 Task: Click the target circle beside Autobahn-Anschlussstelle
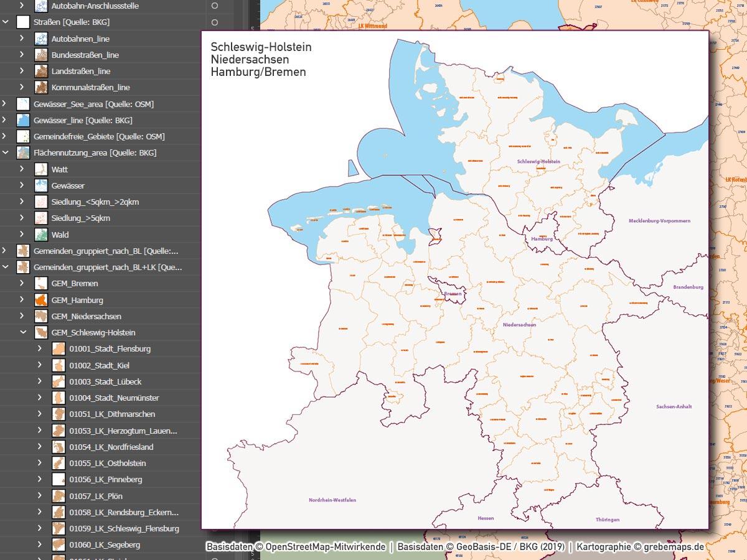click(215, 6)
